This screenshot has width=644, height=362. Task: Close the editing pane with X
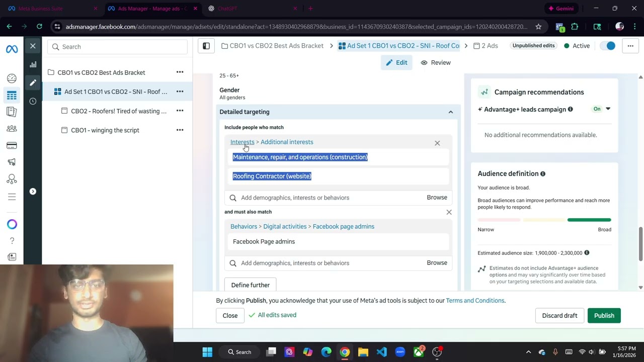pos(33,46)
